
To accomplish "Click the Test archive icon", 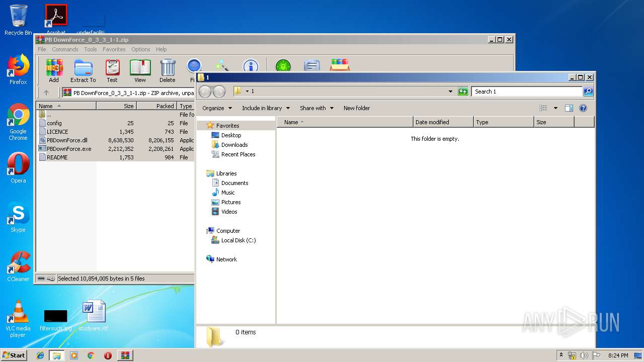I will point(112,71).
